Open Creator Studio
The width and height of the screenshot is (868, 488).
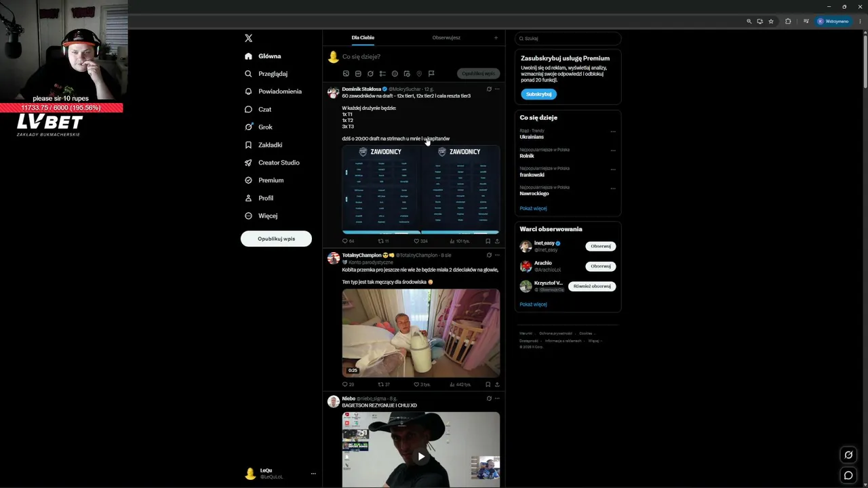tap(272, 163)
